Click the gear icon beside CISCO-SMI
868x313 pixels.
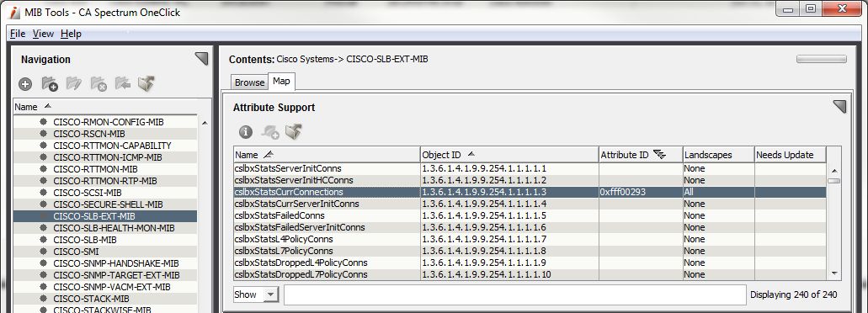(x=43, y=252)
